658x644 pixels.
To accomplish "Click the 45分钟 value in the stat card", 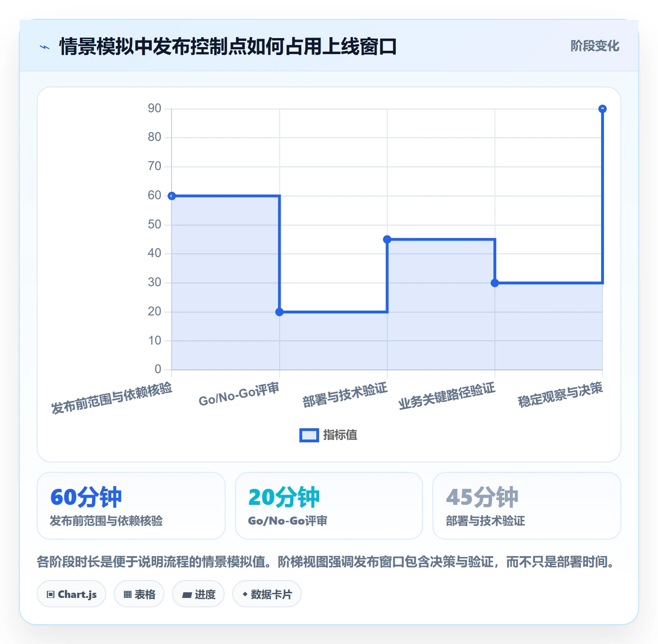I will click(x=482, y=497).
